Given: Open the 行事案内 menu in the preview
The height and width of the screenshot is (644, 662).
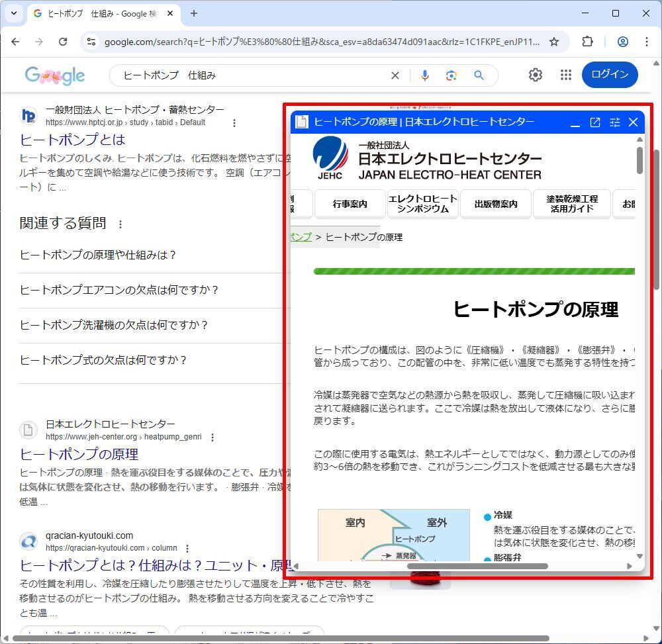Looking at the screenshot, I should pyautogui.click(x=350, y=205).
